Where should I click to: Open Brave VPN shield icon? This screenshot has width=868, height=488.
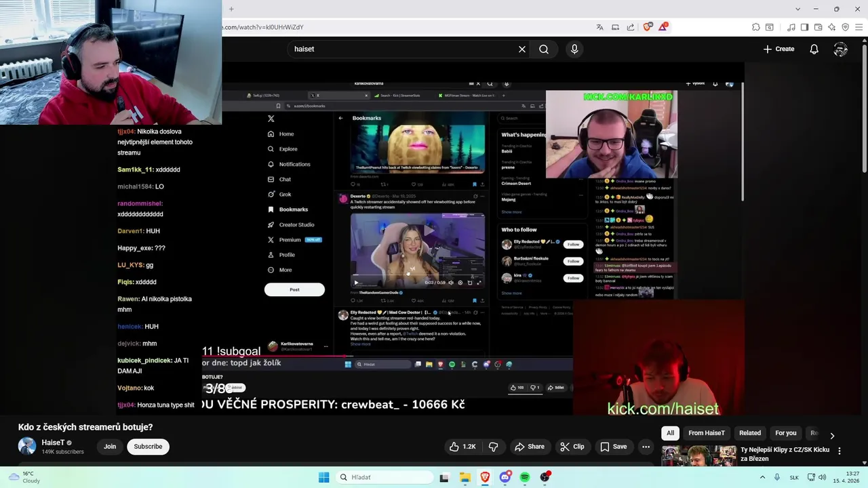pyautogui.click(x=845, y=27)
